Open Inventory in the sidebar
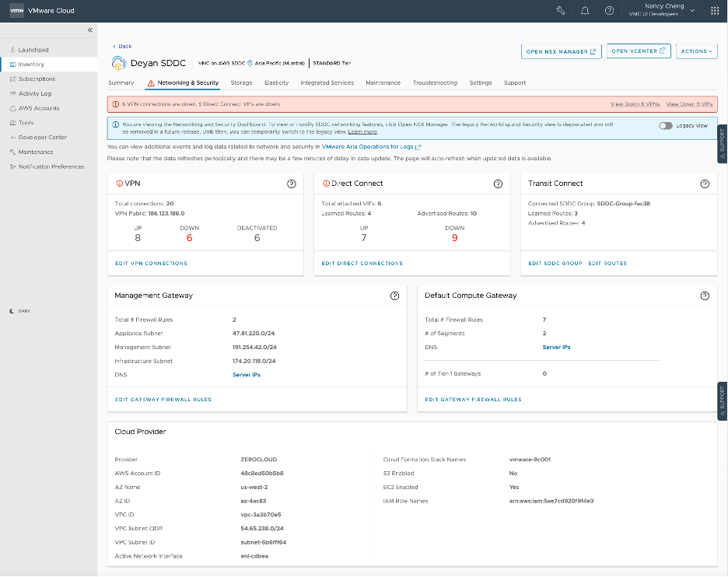The image size is (728, 577). [49, 64]
